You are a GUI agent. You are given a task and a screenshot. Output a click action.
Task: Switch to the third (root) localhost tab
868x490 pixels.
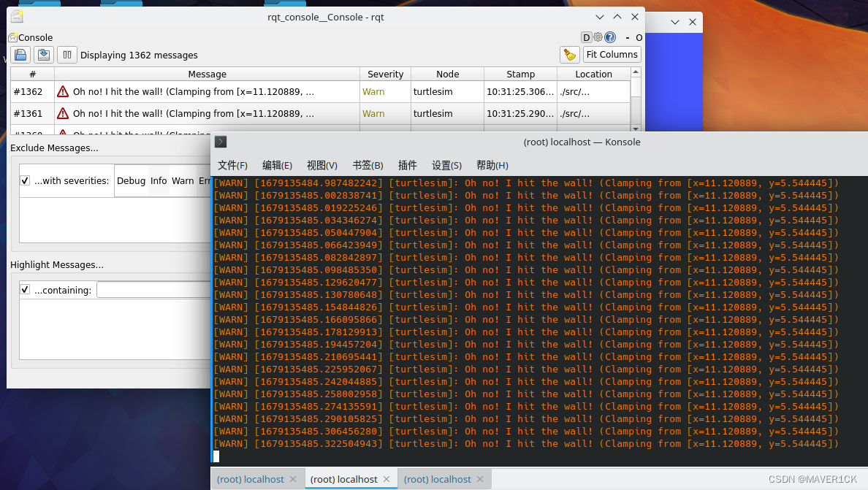click(438, 480)
